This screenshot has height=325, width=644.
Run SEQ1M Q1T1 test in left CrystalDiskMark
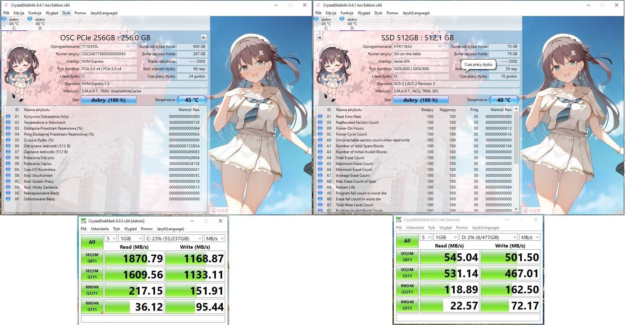point(92,274)
